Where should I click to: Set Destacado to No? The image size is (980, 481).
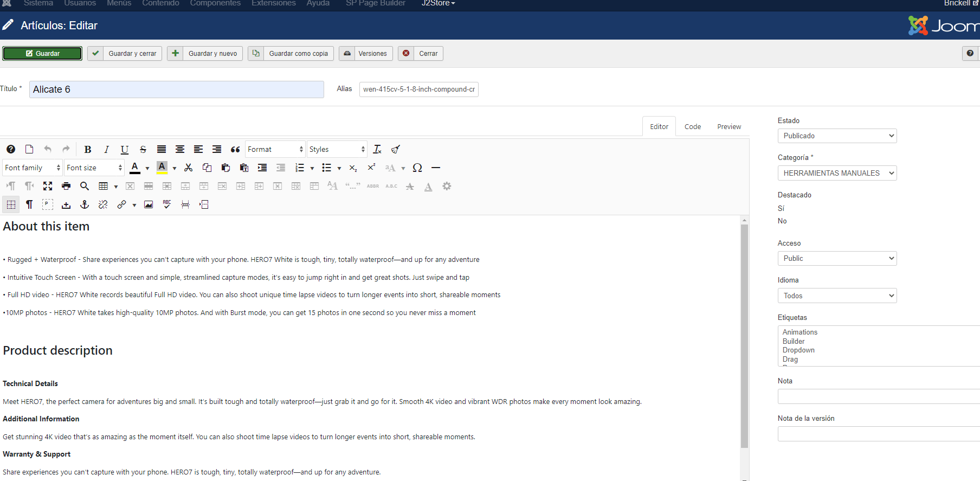click(x=782, y=221)
